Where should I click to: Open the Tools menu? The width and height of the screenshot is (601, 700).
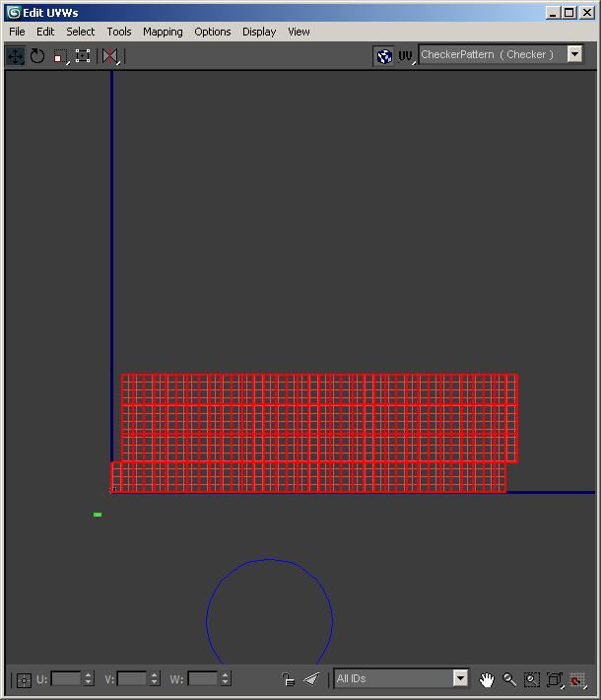coord(119,32)
